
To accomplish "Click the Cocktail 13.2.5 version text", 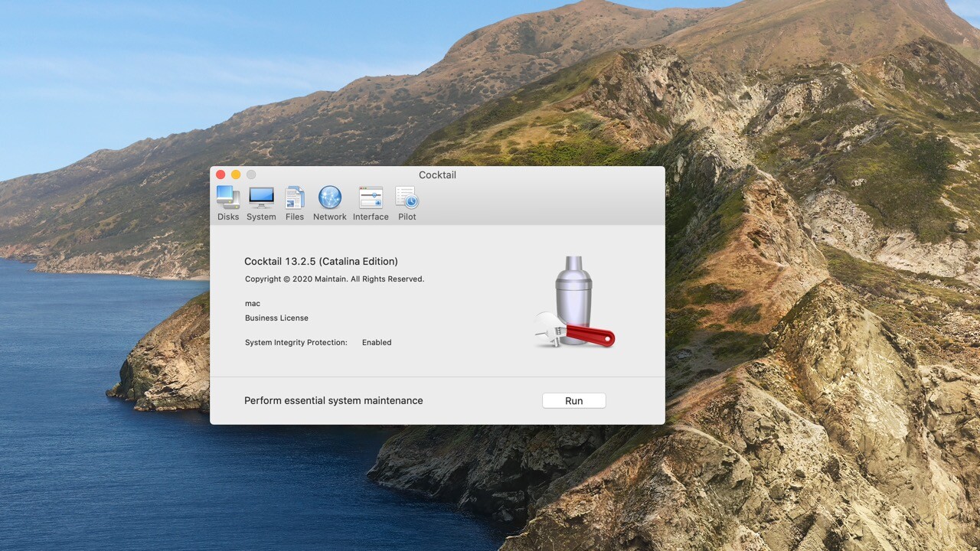I will pyautogui.click(x=321, y=262).
